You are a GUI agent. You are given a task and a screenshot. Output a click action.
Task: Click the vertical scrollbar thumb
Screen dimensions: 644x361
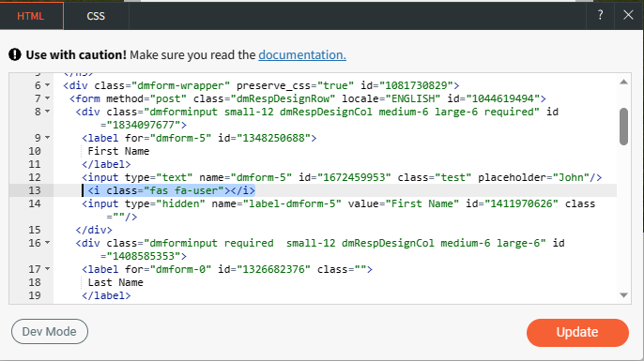click(624, 127)
